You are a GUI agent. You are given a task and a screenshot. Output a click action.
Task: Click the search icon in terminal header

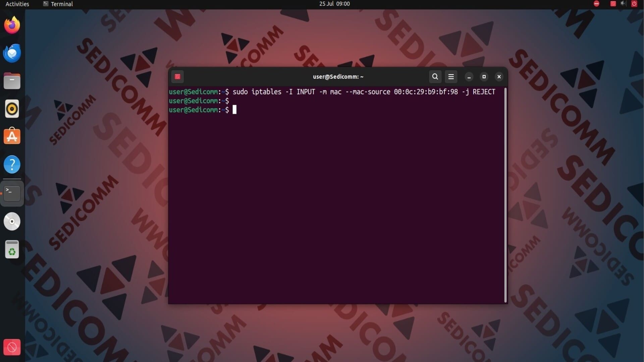coord(435,77)
